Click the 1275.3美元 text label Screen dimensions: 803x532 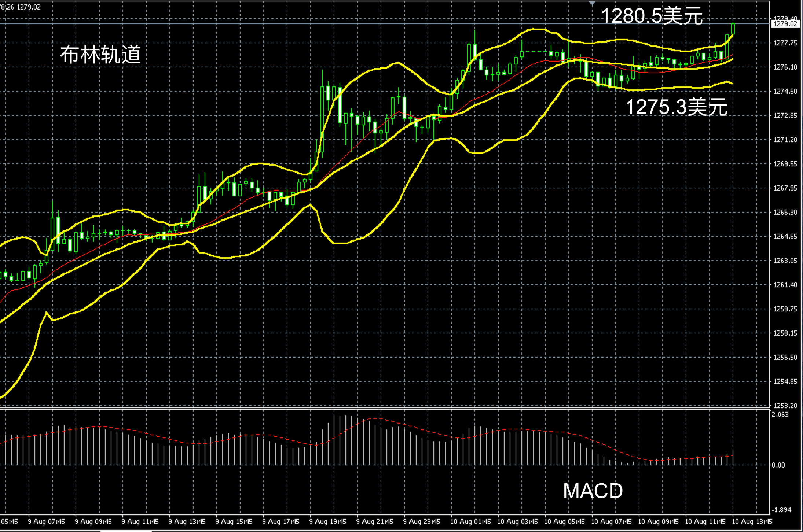[x=676, y=107]
